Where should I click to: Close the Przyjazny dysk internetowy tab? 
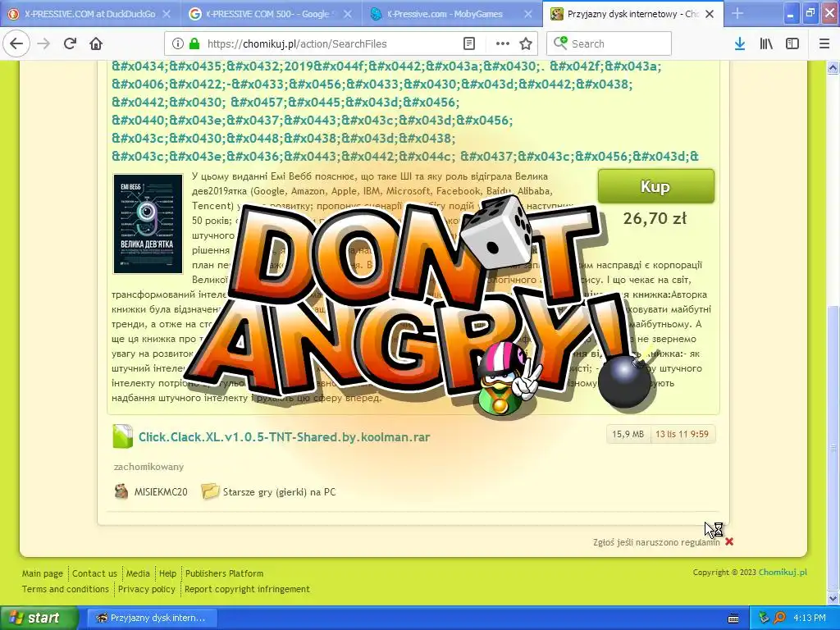click(710, 15)
